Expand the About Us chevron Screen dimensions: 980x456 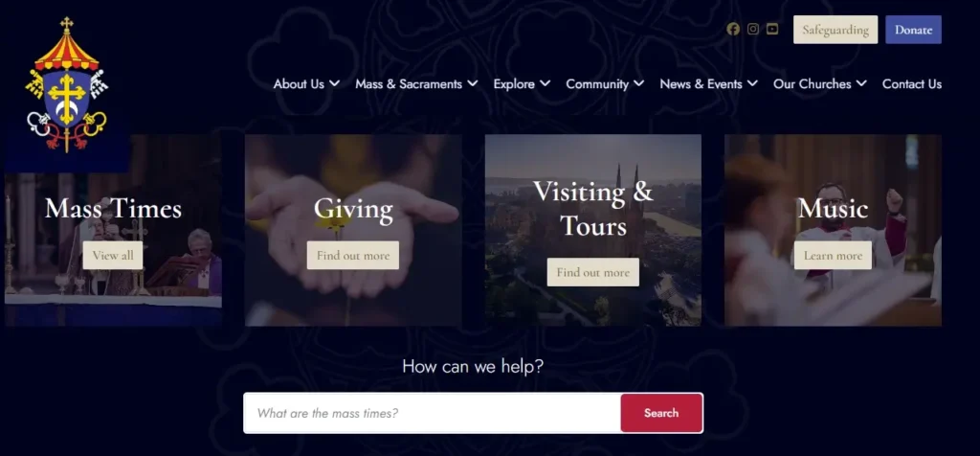tap(334, 83)
